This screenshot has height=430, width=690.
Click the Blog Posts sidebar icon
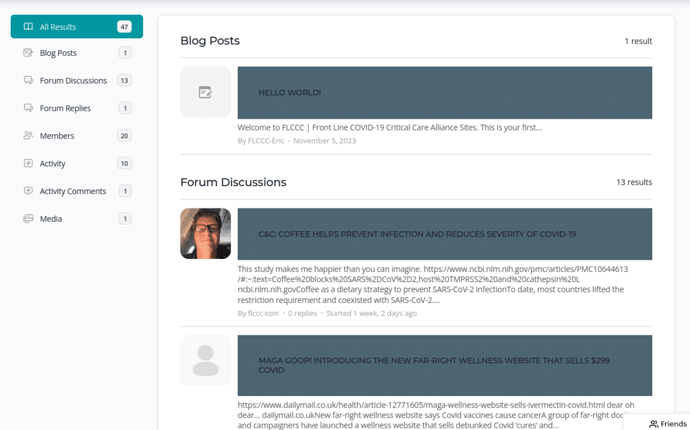click(28, 53)
